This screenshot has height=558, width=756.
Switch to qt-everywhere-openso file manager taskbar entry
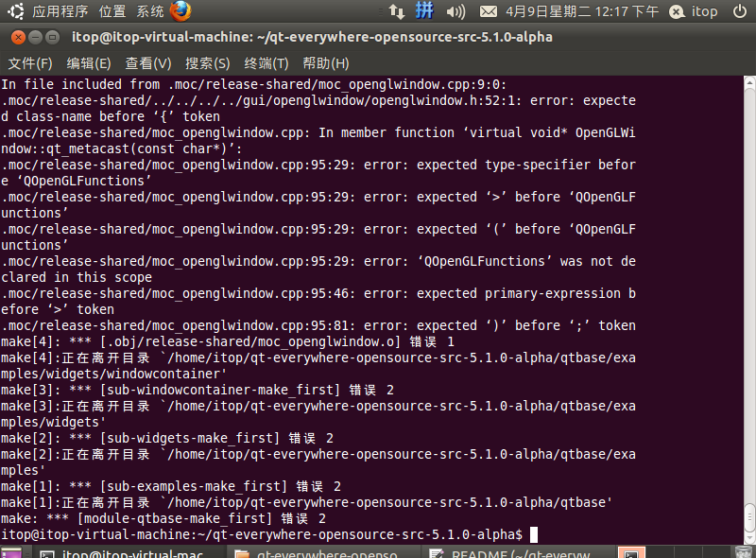click(323, 553)
